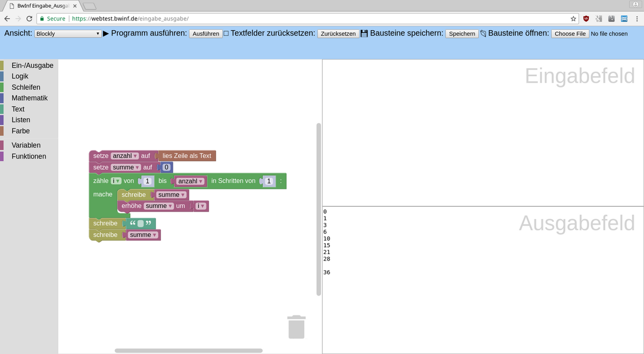Open the Funktionen toolbox category
The width and height of the screenshot is (644, 354).
coord(28,156)
